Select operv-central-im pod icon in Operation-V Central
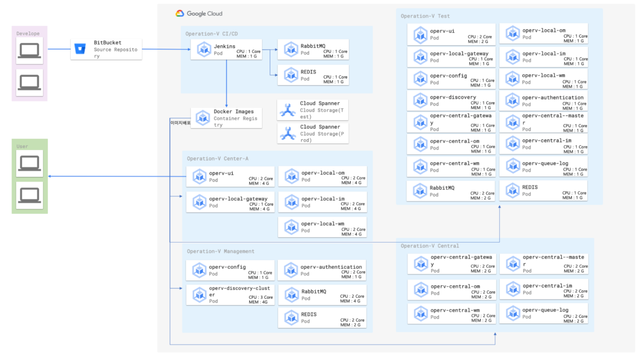The width and height of the screenshot is (644, 357). 513,289
